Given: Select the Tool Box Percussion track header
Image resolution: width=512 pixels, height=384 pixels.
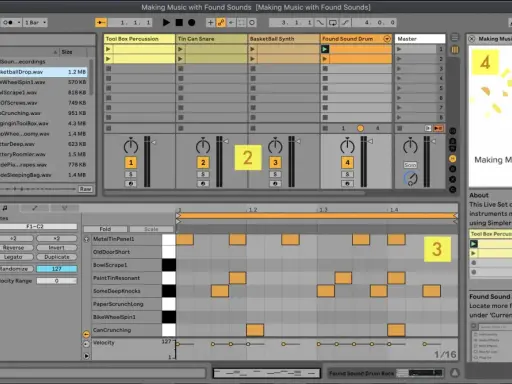Looking at the screenshot, I should [139, 39].
